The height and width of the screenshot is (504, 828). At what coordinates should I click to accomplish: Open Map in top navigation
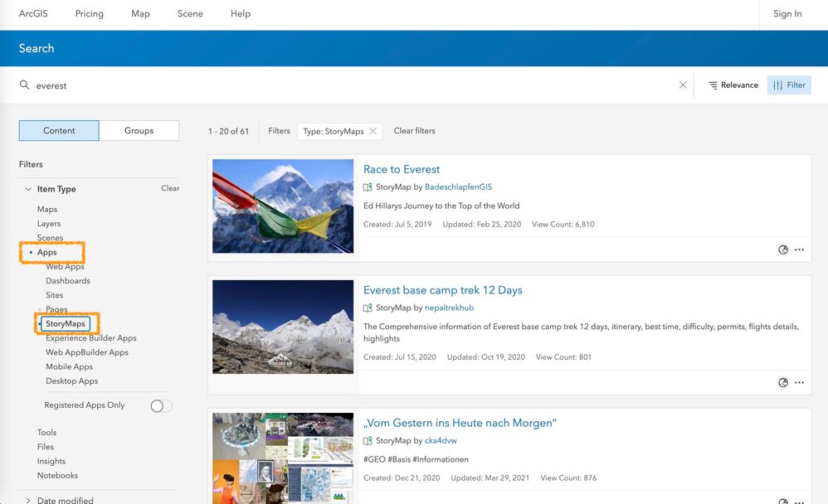click(x=140, y=14)
